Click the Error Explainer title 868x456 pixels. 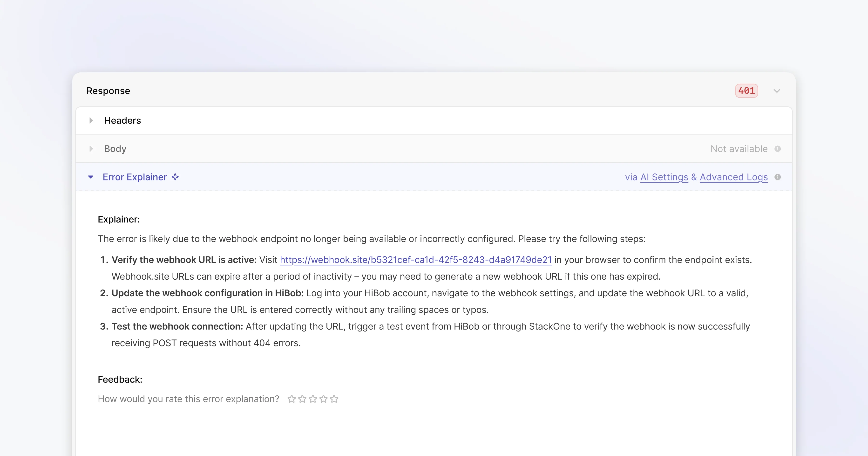[135, 177]
